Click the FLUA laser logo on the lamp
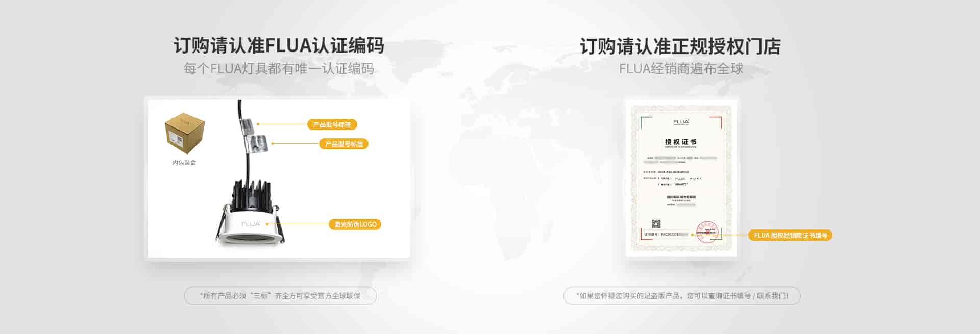 [251, 224]
